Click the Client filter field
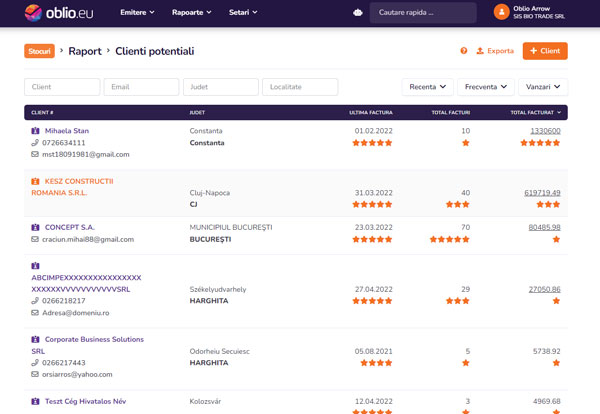 pyautogui.click(x=62, y=87)
